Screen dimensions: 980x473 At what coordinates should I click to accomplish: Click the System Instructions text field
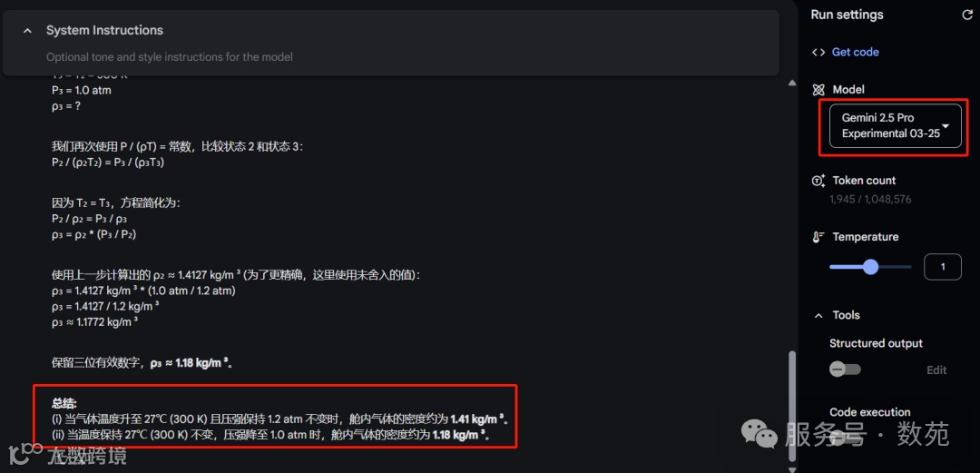click(x=170, y=57)
